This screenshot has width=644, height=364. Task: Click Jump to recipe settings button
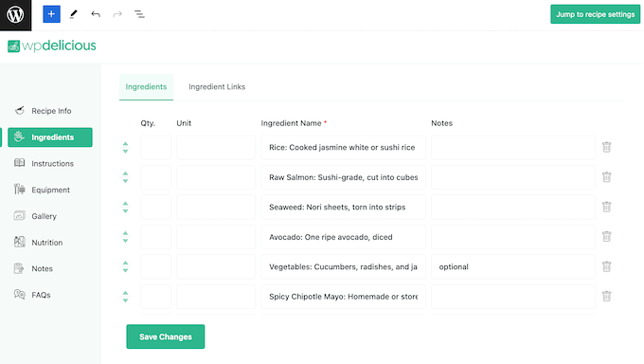tap(595, 14)
